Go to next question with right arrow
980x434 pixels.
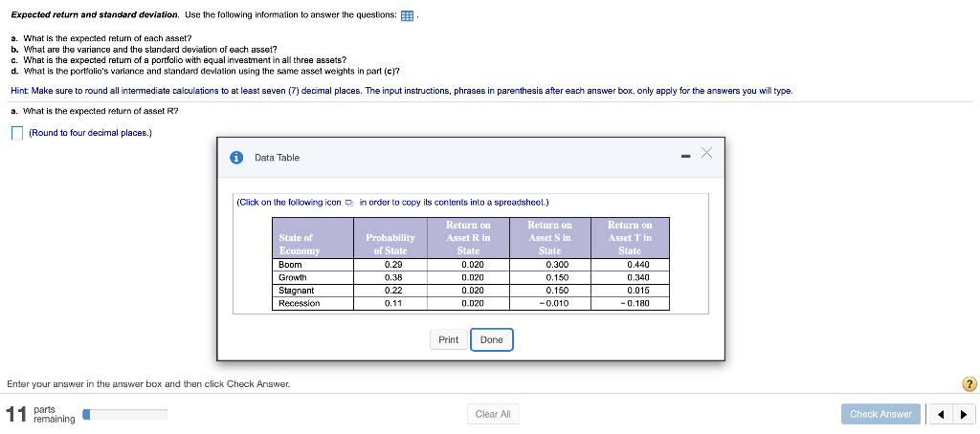(x=963, y=414)
